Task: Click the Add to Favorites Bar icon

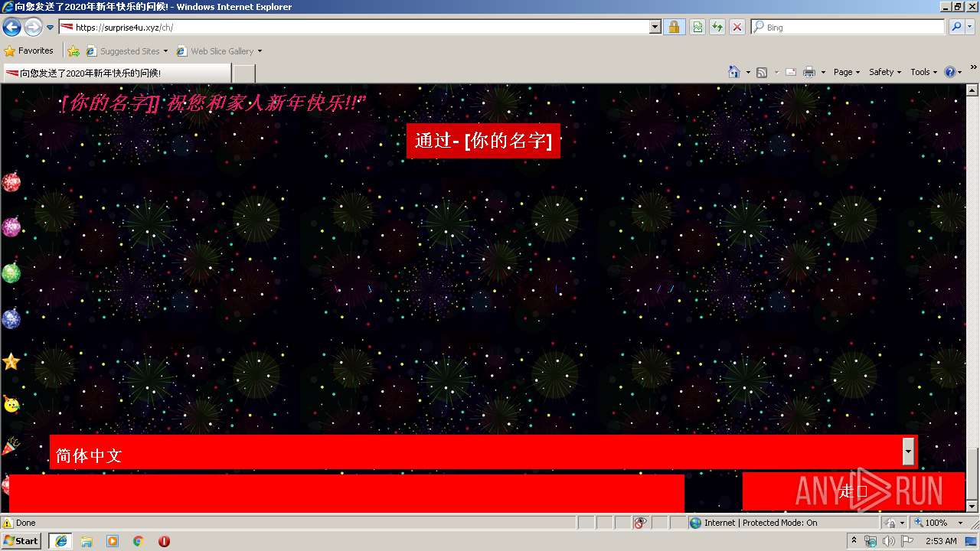Action: pos(73,51)
